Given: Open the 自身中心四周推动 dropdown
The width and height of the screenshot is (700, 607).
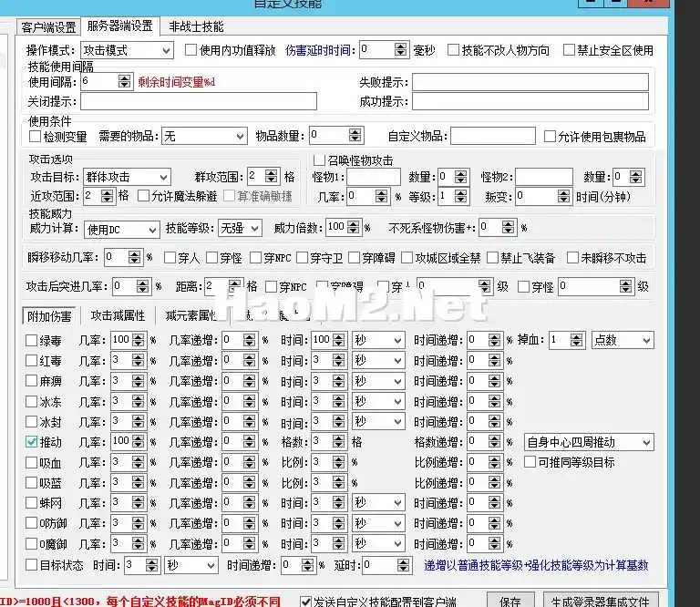Looking at the screenshot, I should coord(590,442).
